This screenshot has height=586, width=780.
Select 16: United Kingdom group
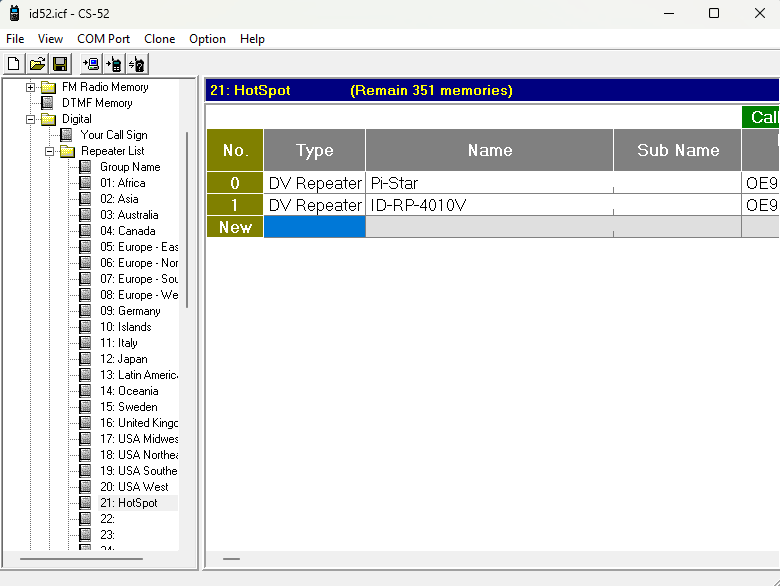139,423
